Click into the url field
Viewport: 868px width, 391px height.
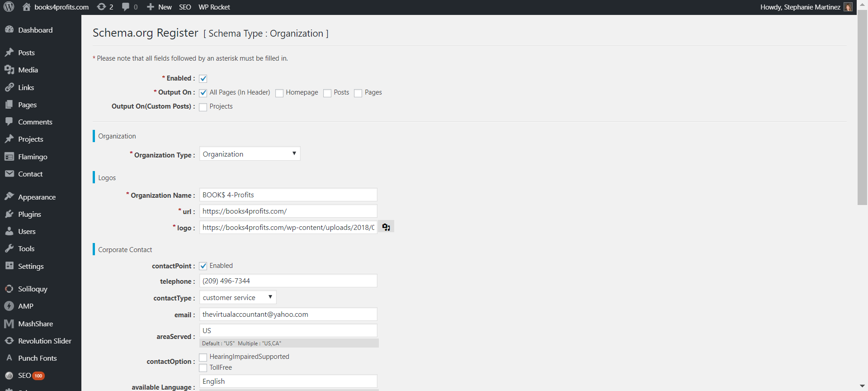click(288, 211)
